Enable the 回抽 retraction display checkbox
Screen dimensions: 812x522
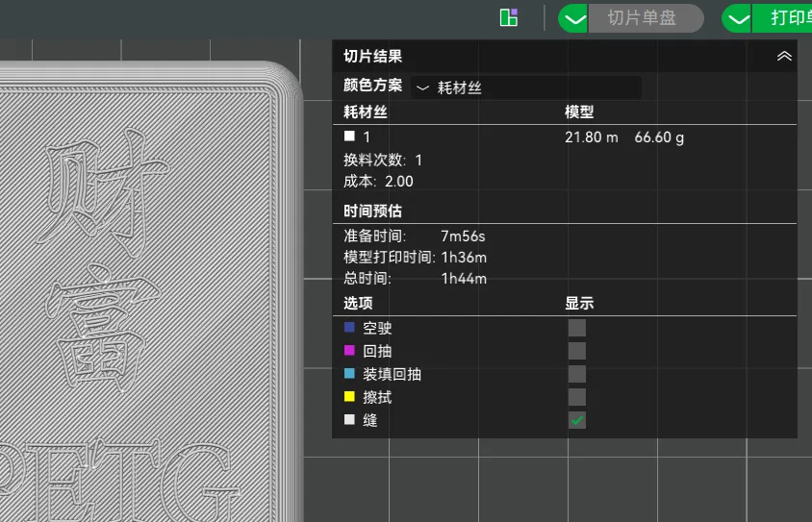tap(577, 351)
